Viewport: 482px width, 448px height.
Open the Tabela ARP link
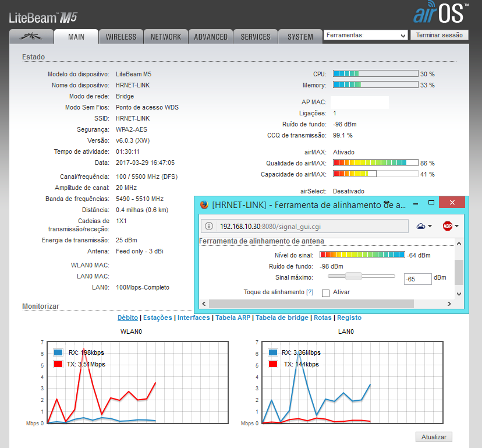[x=233, y=318]
